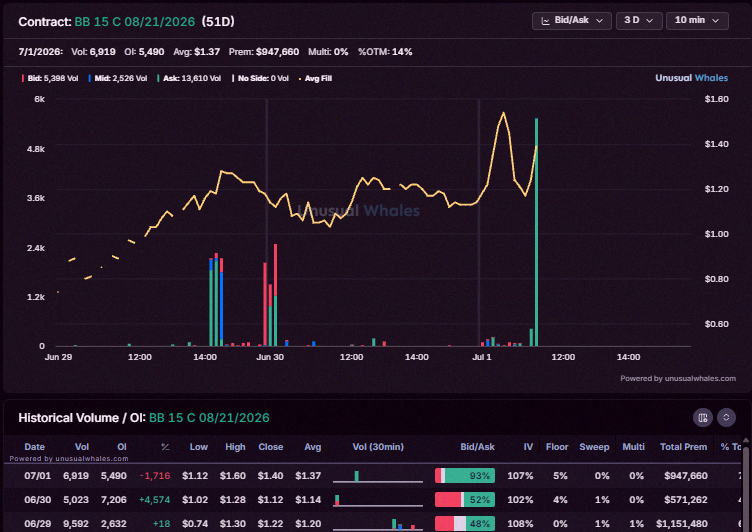Click the Vol (30min) column header
752x532 pixels.
pos(378,447)
